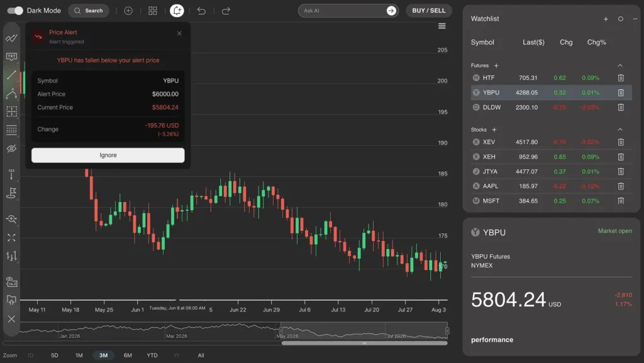The width and height of the screenshot is (644, 363).
Task: Collapse the Futures section in the watchlist
Action: pos(620,65)
